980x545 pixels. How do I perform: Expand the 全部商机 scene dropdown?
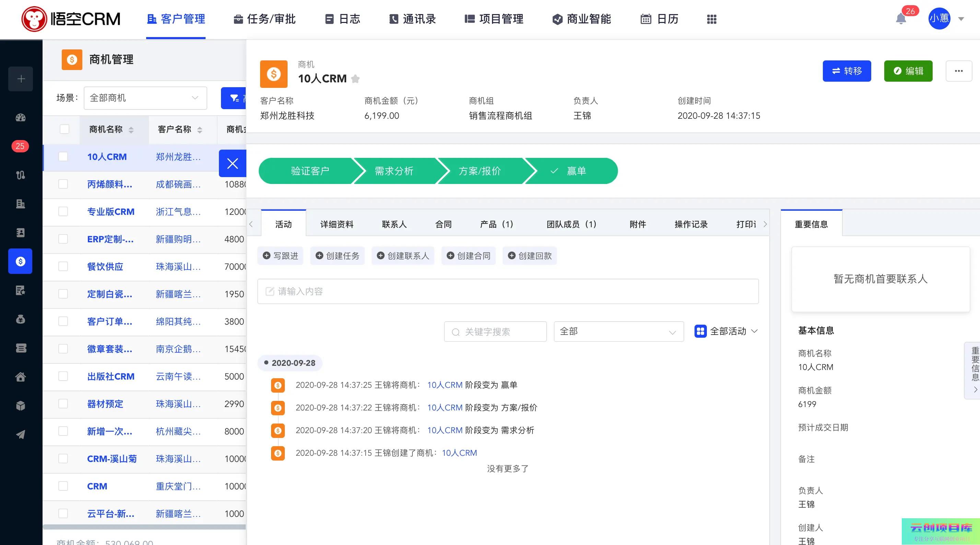point(145,98)
